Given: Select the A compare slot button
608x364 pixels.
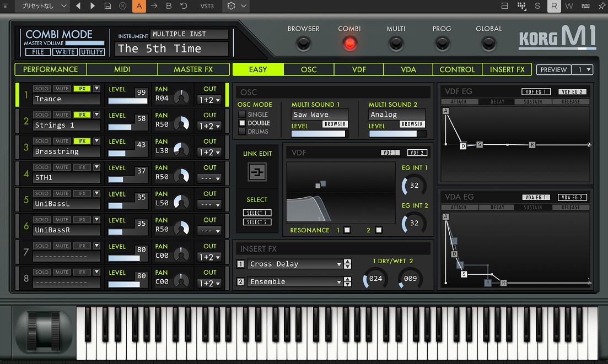Looking at the screenshot, I should tap(139, 6).
